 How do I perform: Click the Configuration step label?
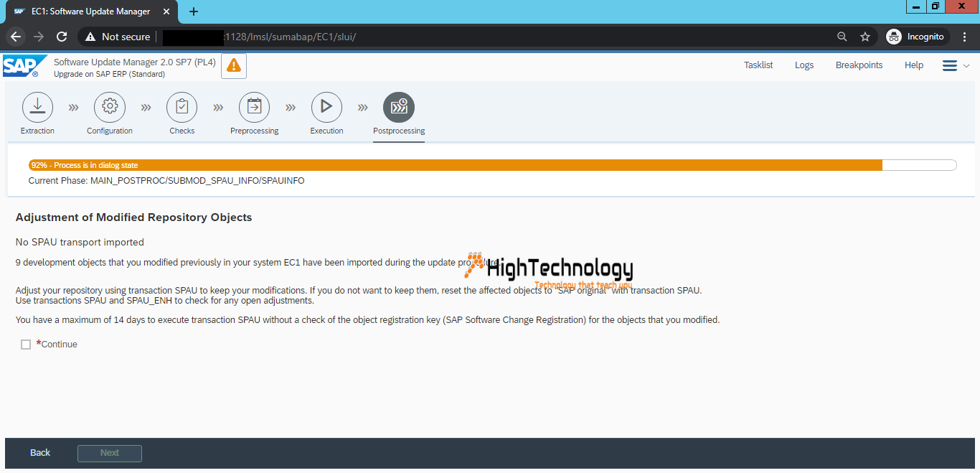click(110, 131)
